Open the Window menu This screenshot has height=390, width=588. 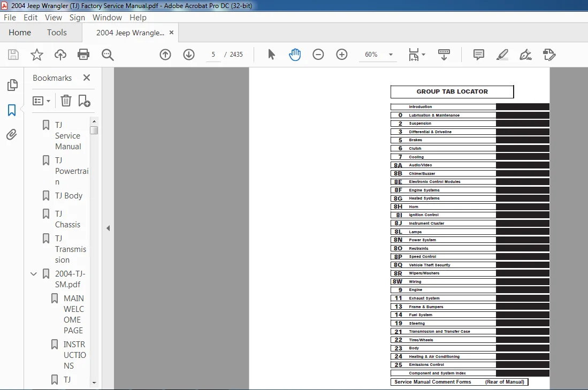pyautogui.click(x=107, y=18)
